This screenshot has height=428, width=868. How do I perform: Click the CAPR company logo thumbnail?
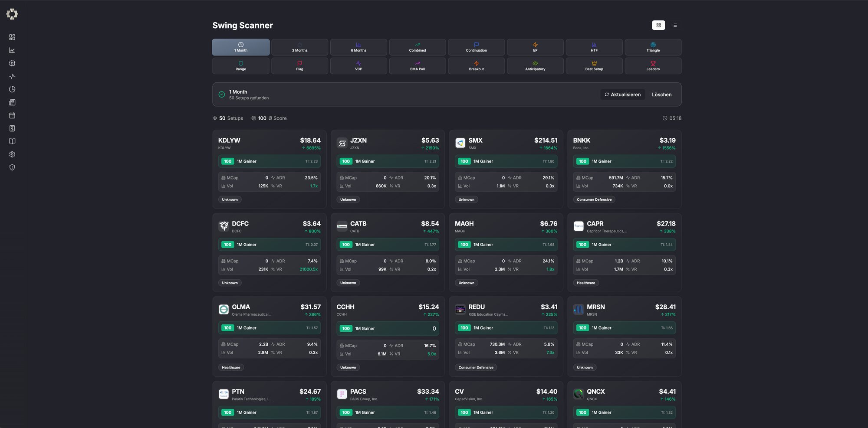click(579, 226)
